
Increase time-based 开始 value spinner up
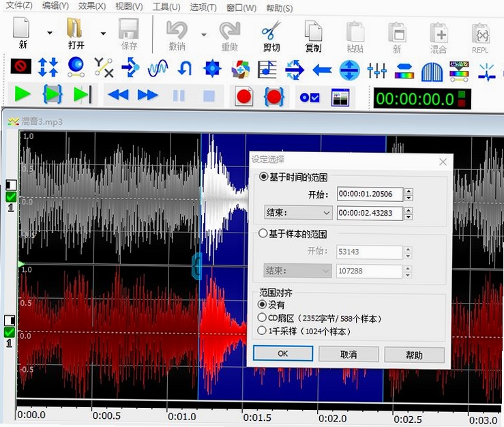tap(409, 191)
